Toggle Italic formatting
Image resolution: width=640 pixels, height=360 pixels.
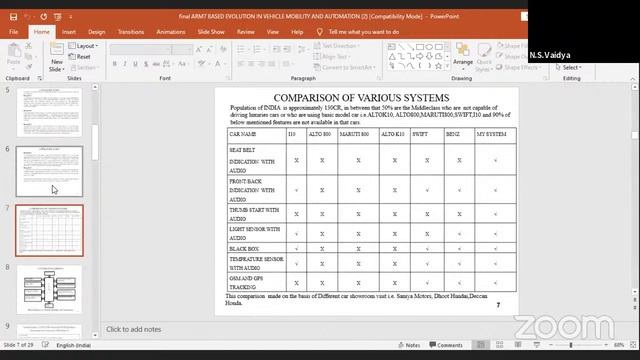(x=125, y=64)
